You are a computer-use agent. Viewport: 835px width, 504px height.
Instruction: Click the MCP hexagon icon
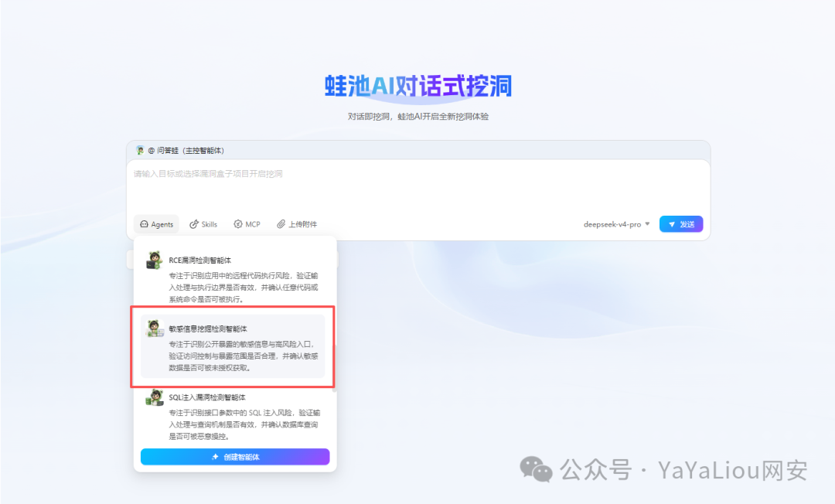pos(238,224)
